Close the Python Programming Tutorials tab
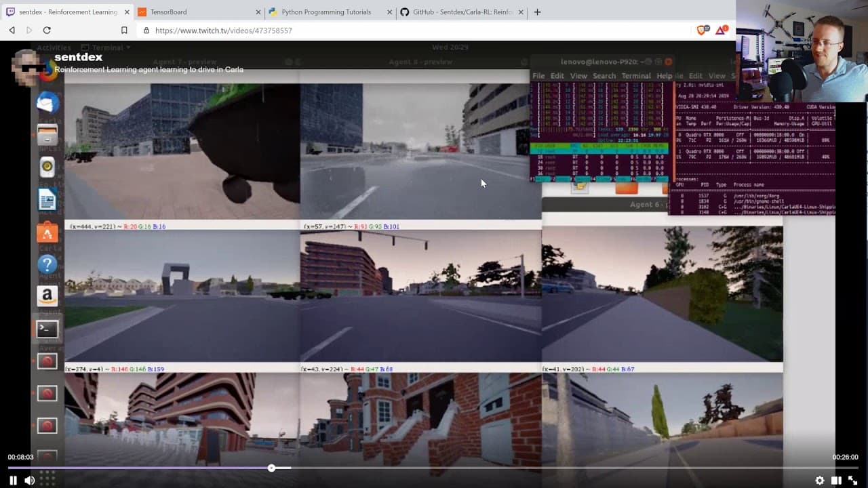 pyautogui.click(x=389, y=12)
